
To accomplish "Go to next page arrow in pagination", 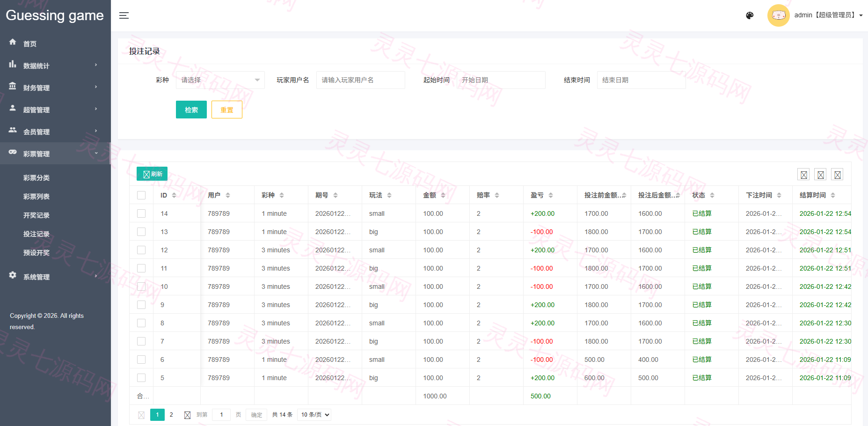I will coord(187,415).
